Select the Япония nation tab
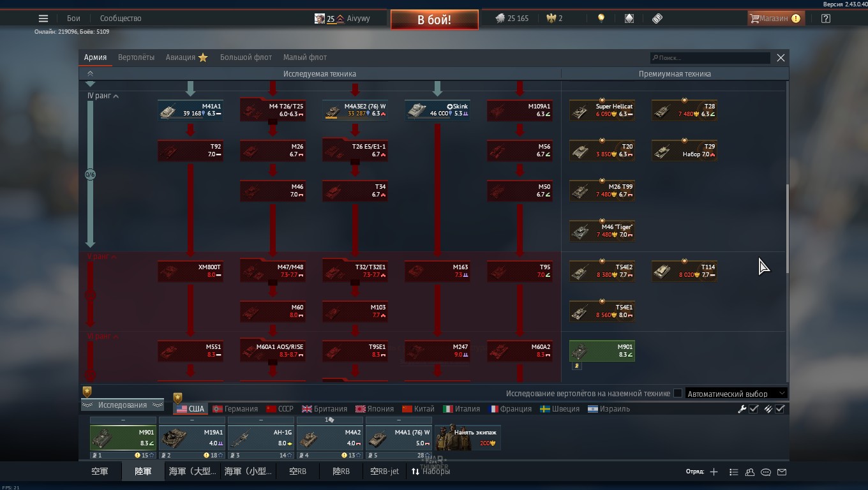Image resolution: width=868 pixels, height=490 pixels. point(375,409)
